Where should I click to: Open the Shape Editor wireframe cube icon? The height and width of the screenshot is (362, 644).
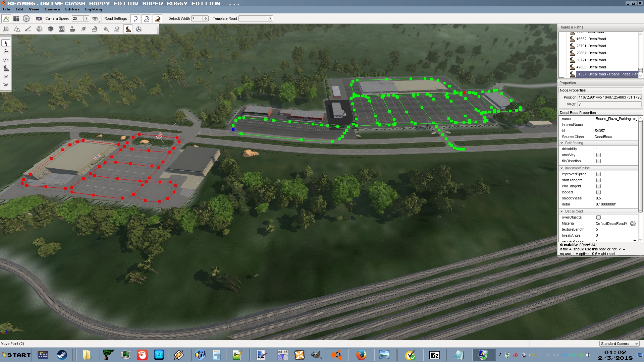[x=139, y=29]
